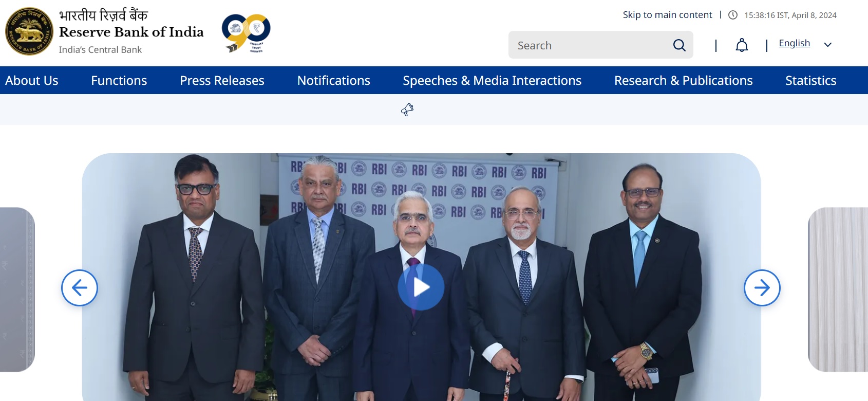Open Research & Publications menu
This screenshot has width=868, height=401.
click(x=684, y=80)
